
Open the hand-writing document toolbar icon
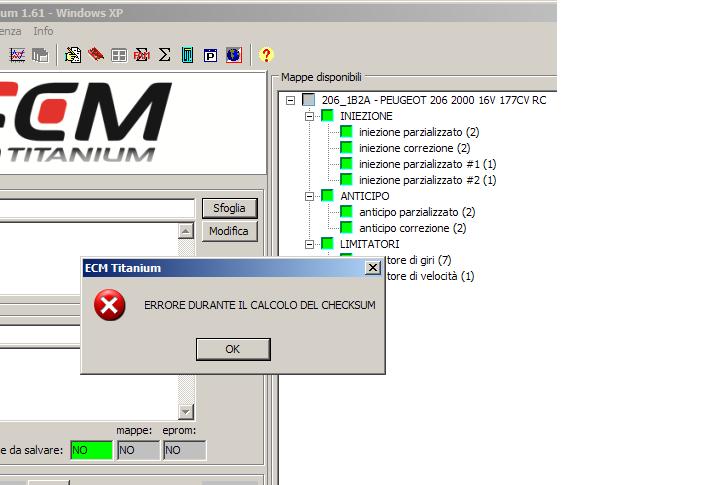pyautogui.click(x=73, y=55)
